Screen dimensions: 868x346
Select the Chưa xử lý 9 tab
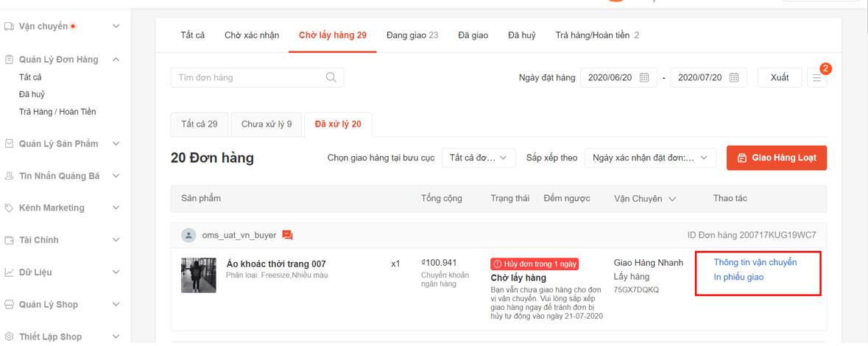(267, 124)
